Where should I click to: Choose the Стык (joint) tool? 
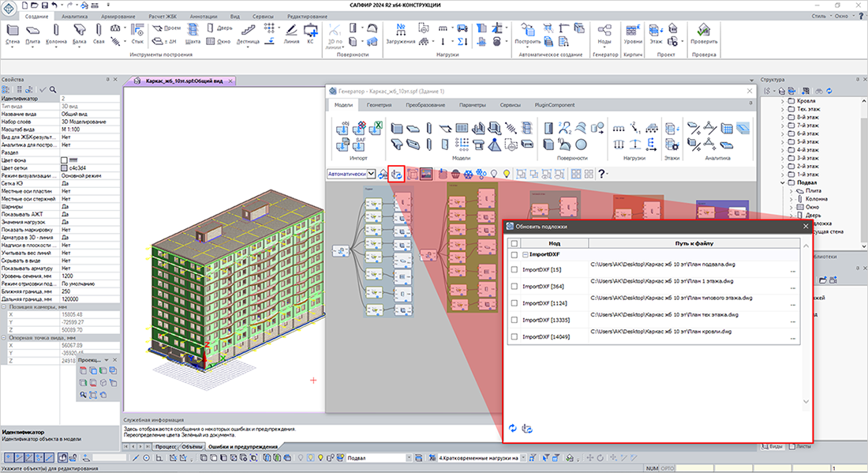coord(137,34)
